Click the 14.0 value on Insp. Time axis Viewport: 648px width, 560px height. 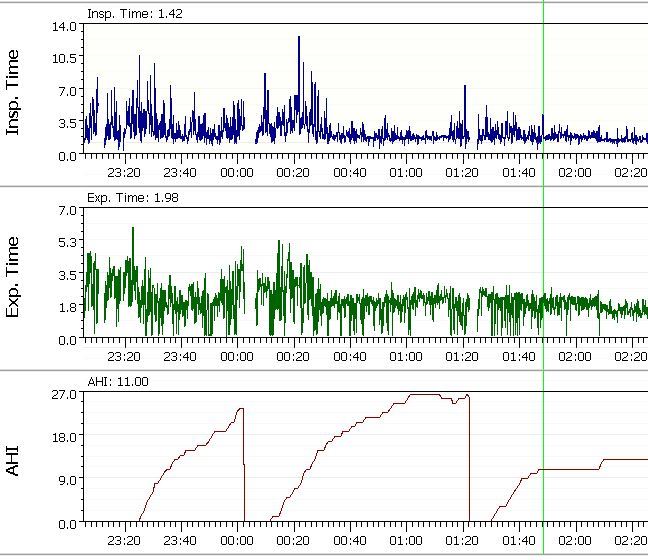coord(63,25)
